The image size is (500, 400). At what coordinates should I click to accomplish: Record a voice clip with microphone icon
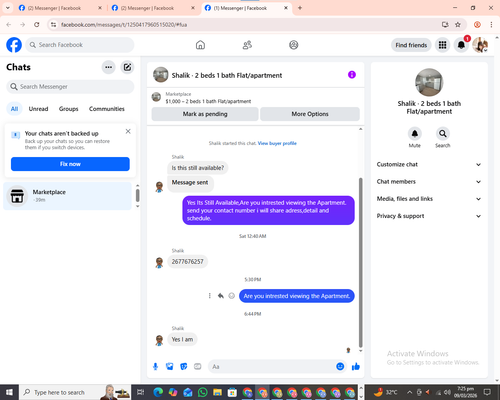click(x=155, y=367)
